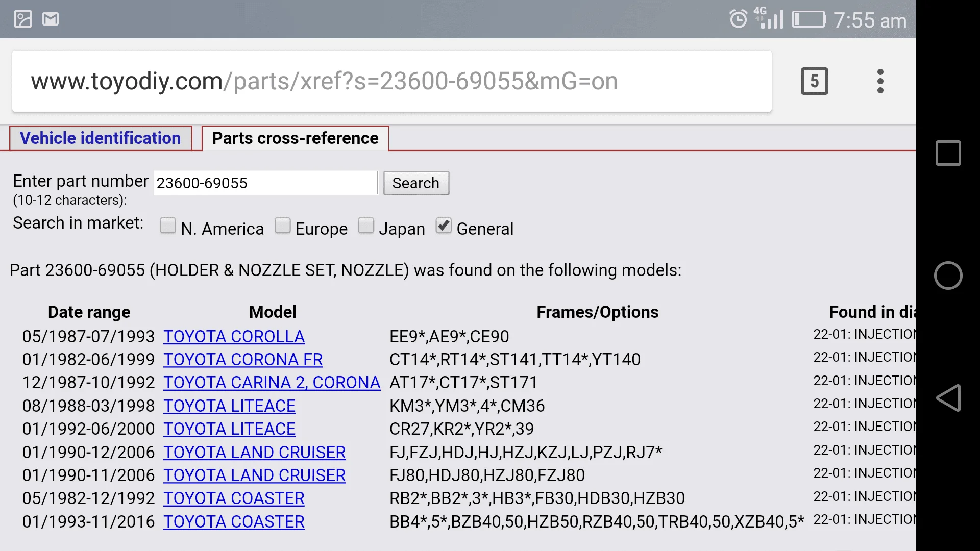
Task: Uncheck the General market checkbox
Action: [444, 226]
